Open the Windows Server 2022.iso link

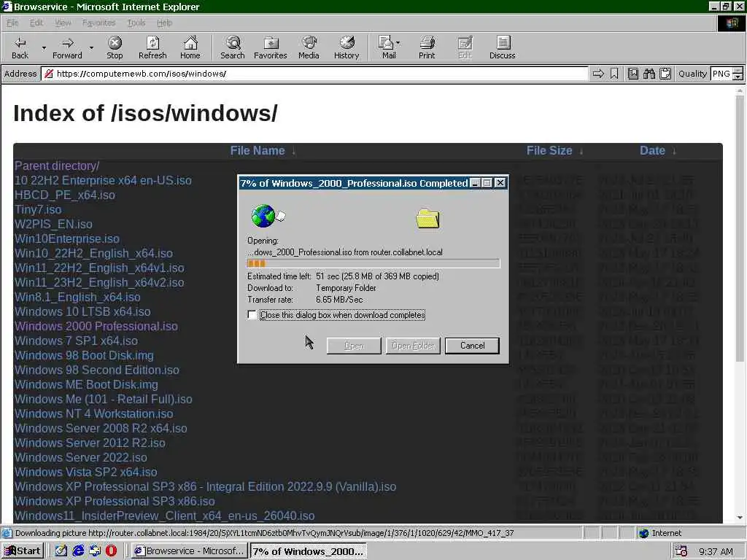pos(80,458)
